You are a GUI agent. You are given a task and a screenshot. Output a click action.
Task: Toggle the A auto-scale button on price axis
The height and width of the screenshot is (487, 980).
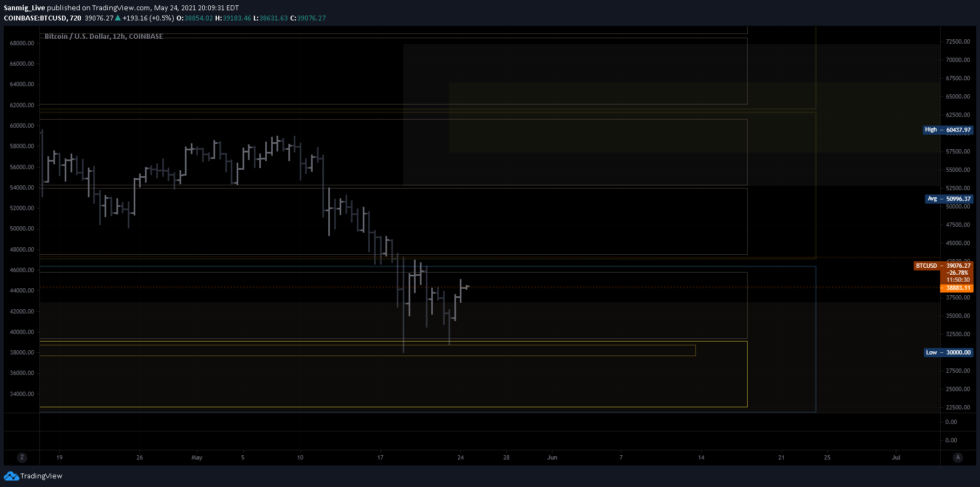tap(958, 457)
